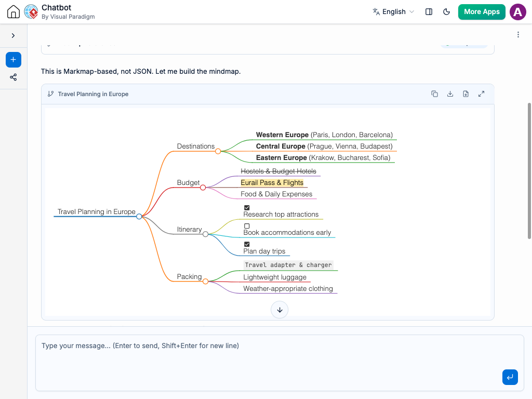This screenshot has height=399, width=532.
Task: Open the user avatar menu
Action: point(518,12)
